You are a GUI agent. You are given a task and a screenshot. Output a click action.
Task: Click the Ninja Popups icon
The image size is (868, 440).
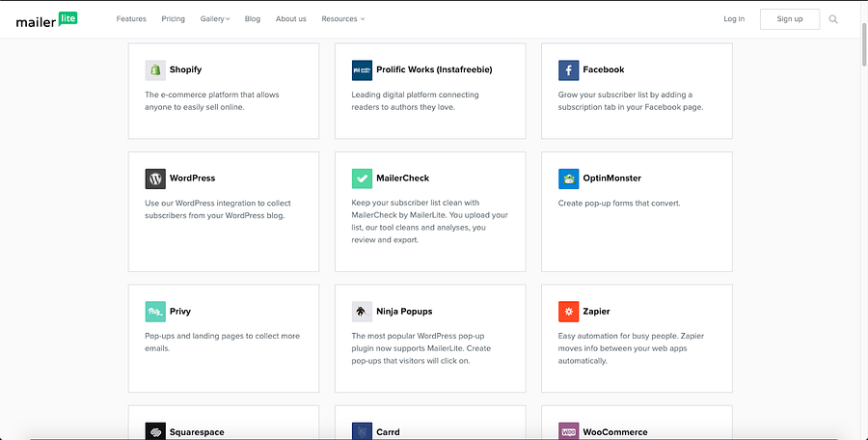tap(362, 312)
